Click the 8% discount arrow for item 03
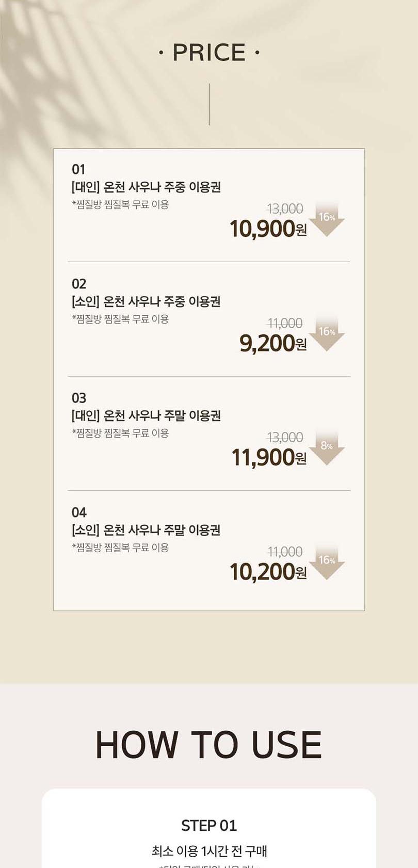This screenshot has height=868, width=418. pos(327,447)
